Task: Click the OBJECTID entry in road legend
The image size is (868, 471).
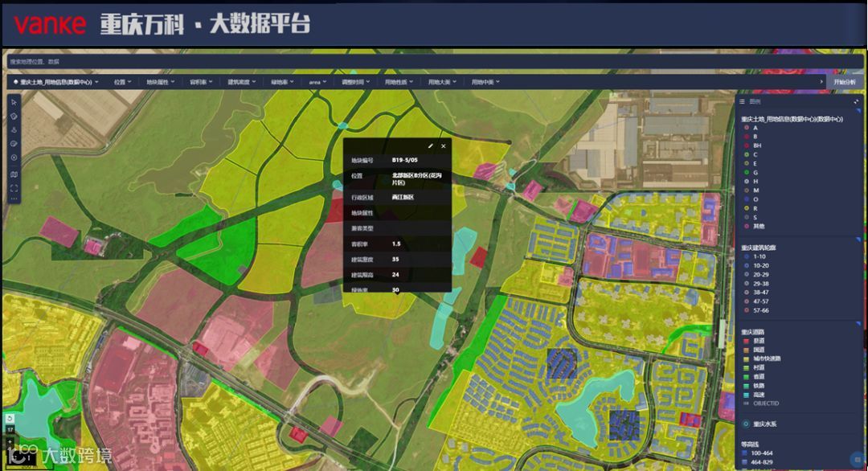Action: pyautogui.click(x=761, y=403)
